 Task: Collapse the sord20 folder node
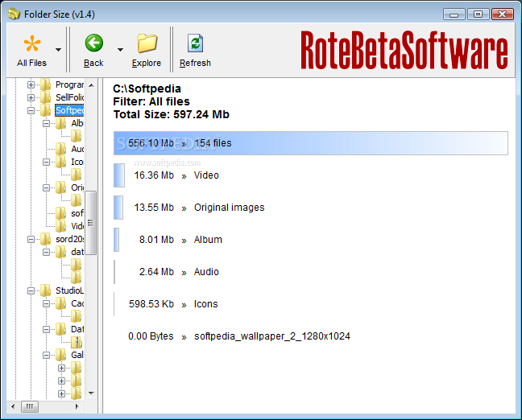pos(31,239)
